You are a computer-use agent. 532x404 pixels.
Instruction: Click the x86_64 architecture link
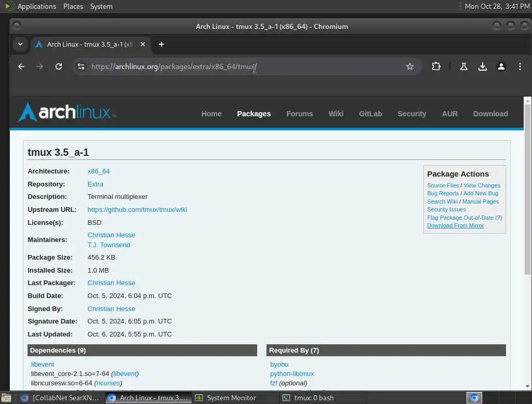click(98, 171)
